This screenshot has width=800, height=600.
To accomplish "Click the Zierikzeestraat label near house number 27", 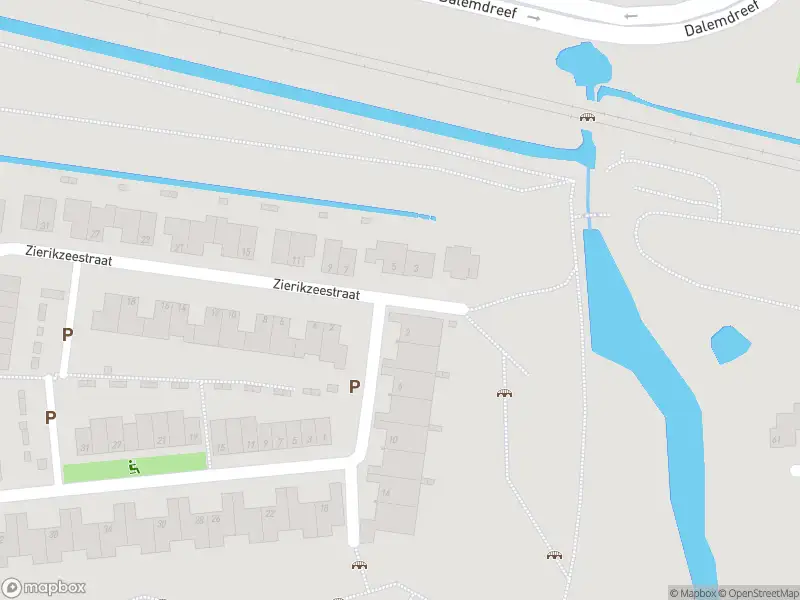I will (68, 255).
